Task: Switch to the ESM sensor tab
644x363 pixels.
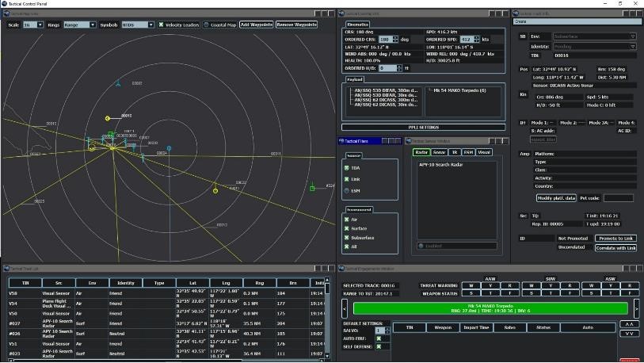Action: 468,152
